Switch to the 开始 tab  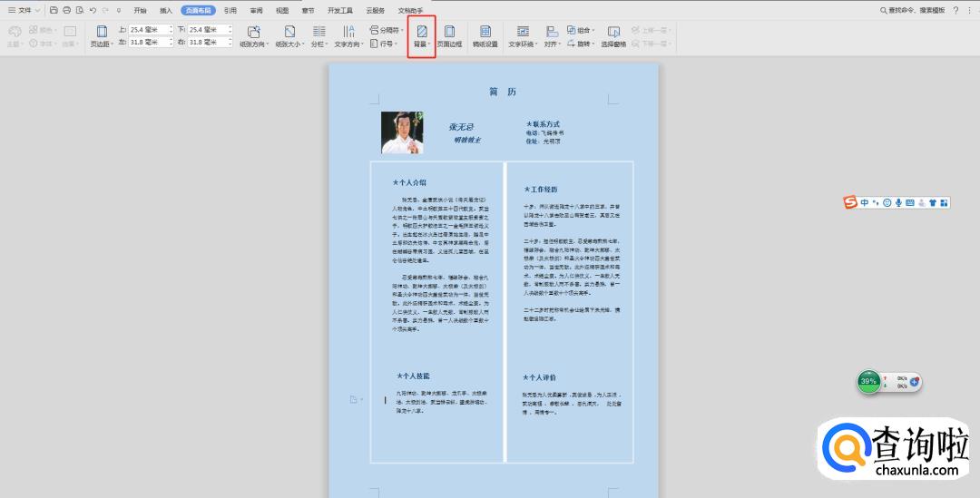pyautogui.click(x=140, y=11)
